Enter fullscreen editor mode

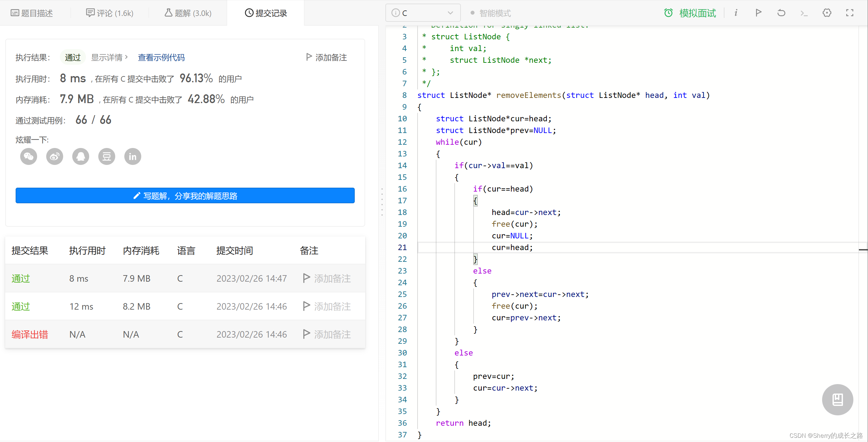tap(849, 13)
